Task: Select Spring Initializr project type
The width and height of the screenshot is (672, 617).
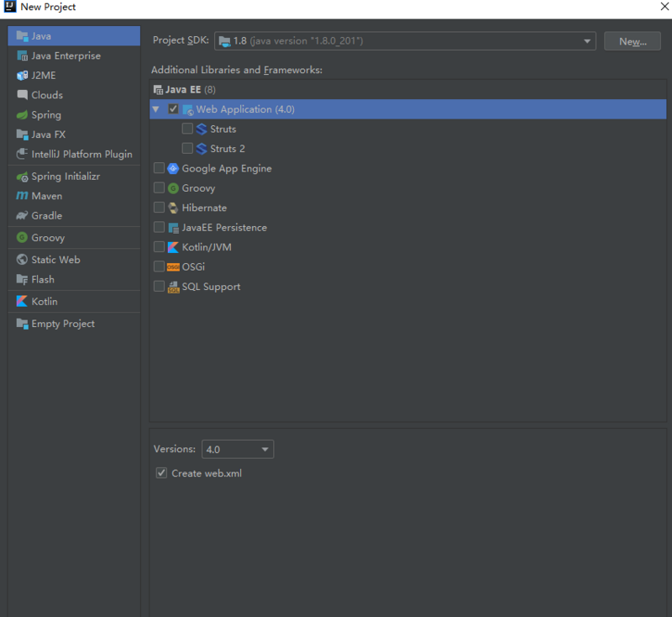Action: point(74,177)
